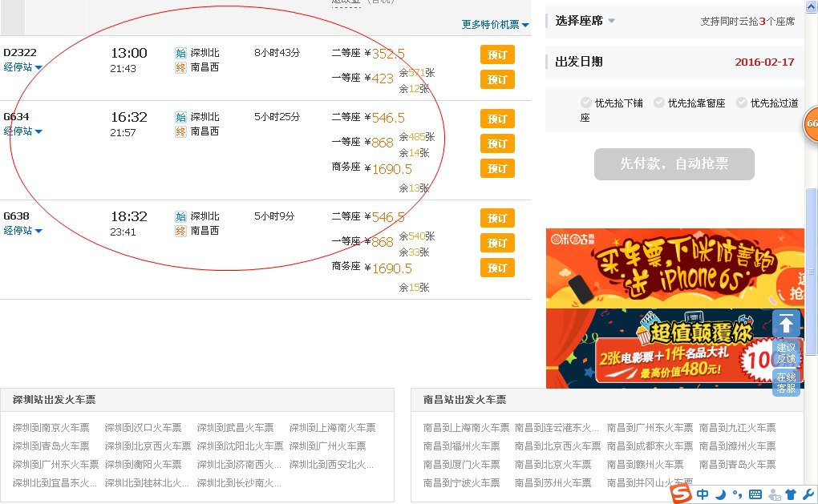Open Sogou settings wrench icon
818x504 pixels.
click(x=807, y=494)
